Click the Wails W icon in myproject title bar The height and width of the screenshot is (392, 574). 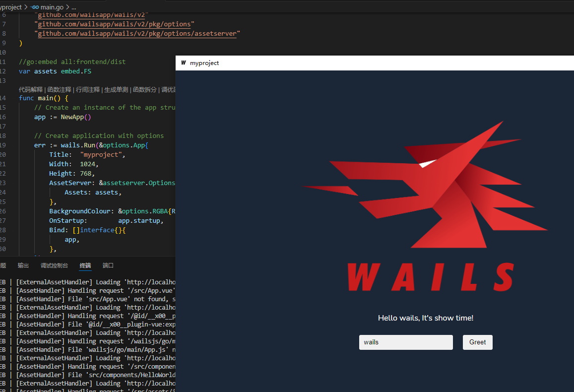coord(184,63)
